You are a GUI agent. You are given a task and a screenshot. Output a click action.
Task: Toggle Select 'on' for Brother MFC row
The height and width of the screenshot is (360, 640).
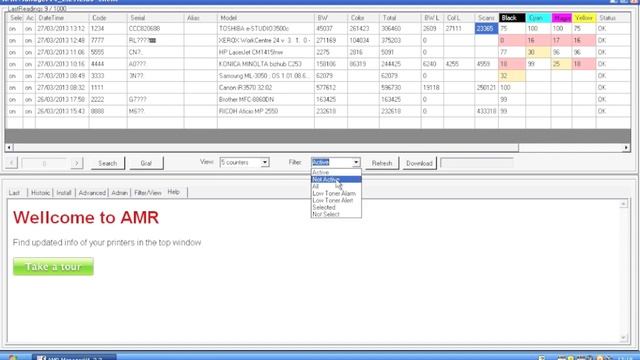13,100
